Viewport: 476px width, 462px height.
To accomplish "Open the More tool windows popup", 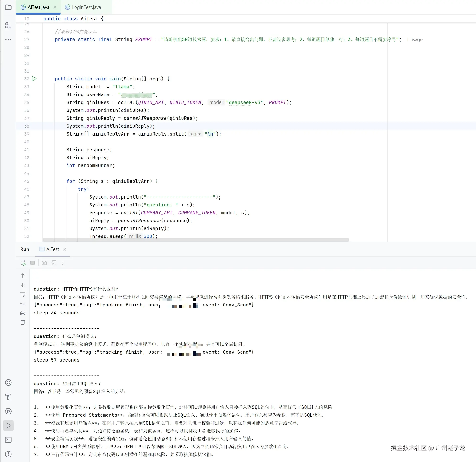I will point(8,382).
